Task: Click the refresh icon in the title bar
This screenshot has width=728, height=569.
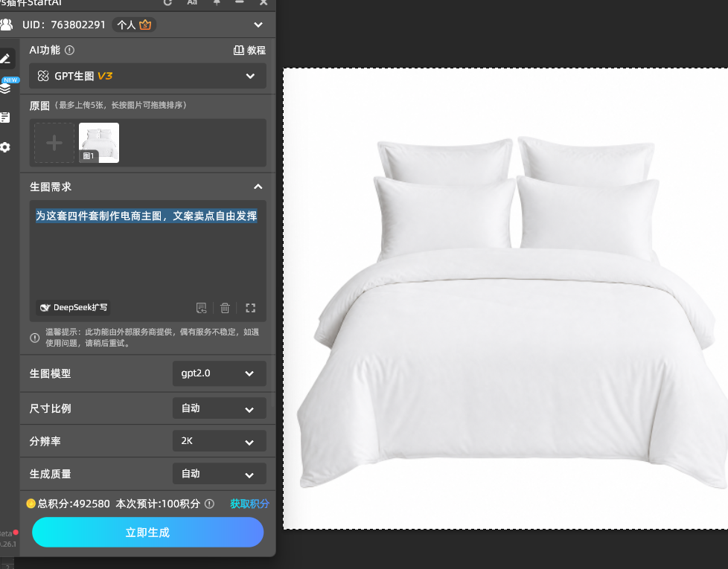Action: pyautogui.click(x=167, y=3)
